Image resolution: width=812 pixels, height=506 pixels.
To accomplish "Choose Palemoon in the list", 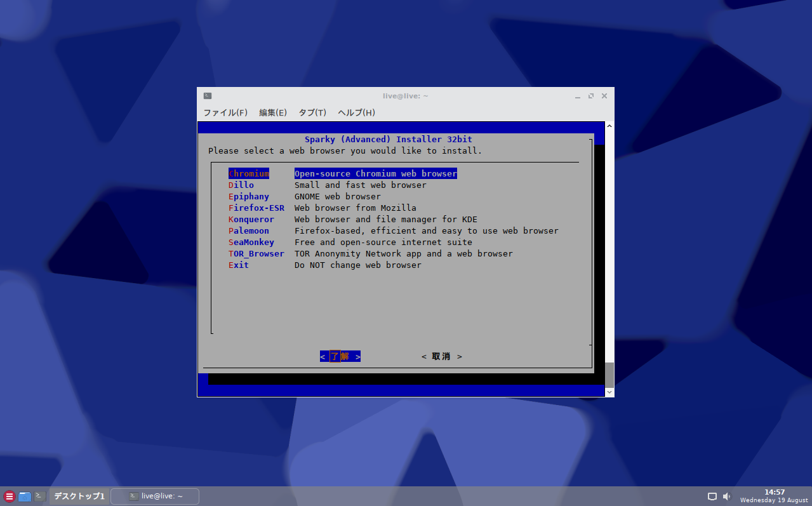I will 249,230.
